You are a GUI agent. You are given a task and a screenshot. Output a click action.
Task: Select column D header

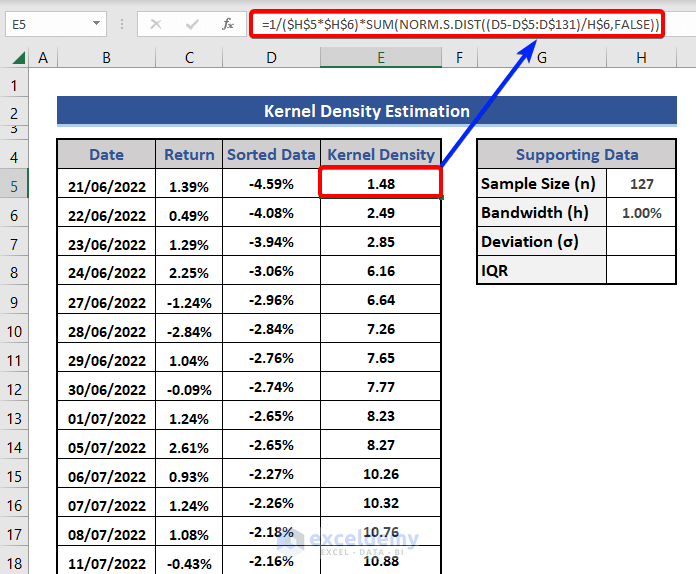(x=271, y=58)
